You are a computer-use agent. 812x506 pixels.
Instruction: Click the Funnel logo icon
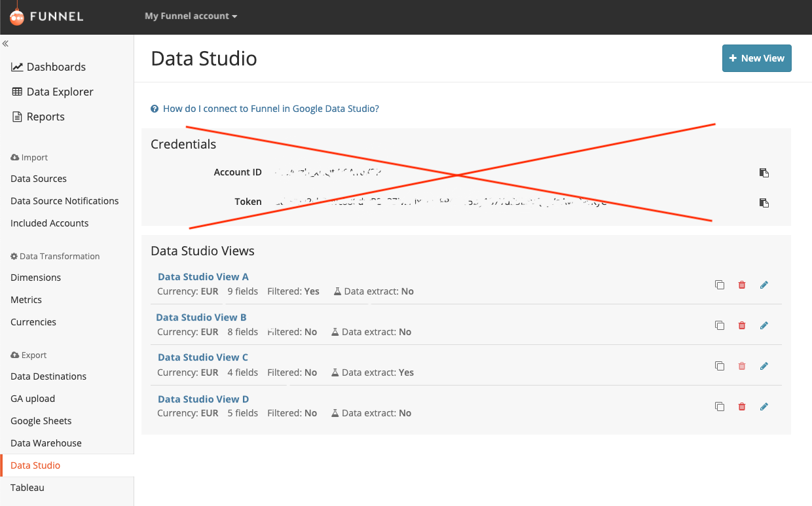tap(17, 16)
